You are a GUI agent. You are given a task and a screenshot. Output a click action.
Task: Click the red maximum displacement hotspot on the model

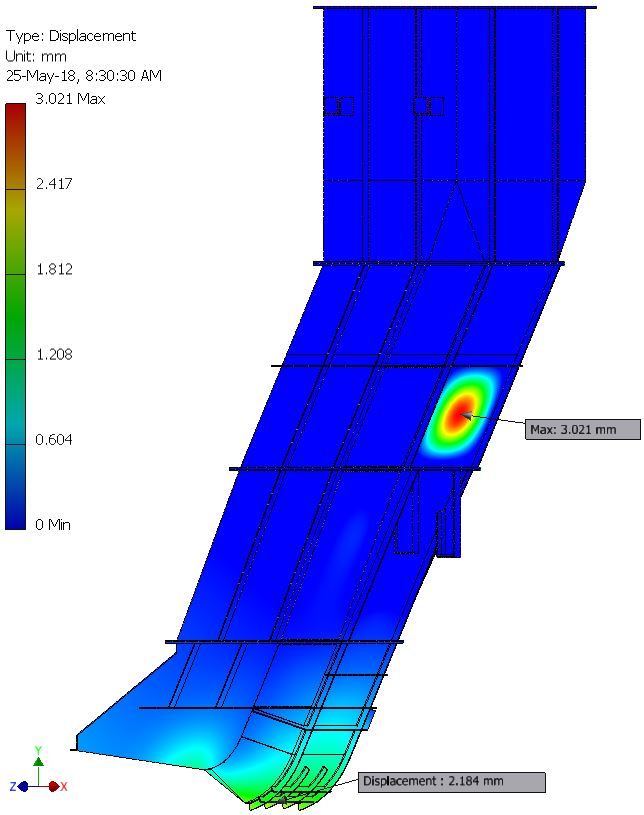coord(461,412)
